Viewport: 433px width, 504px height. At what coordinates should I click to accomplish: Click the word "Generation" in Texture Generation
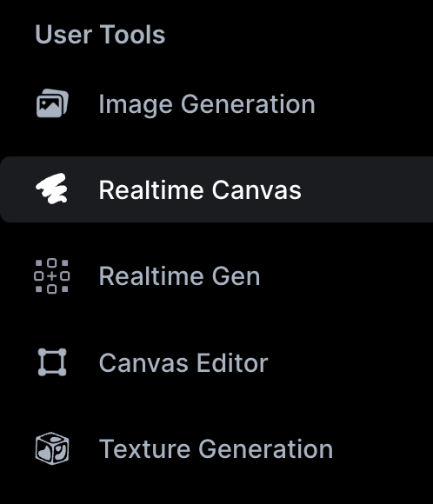(265, 448)
